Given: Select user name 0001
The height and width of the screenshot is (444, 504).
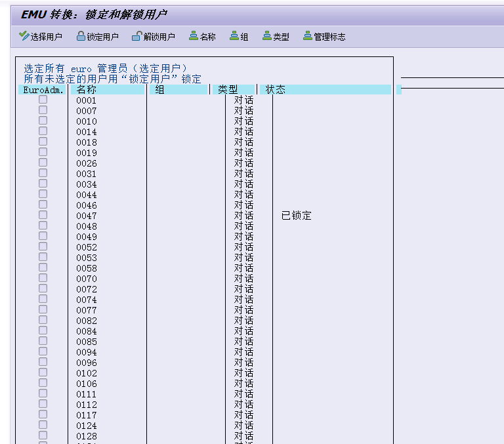Looking at the screenshot, I should (87, 100).
